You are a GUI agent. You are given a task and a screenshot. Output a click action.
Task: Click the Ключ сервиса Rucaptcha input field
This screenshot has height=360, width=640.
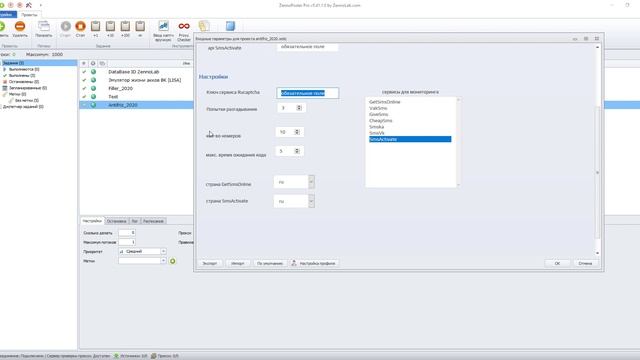(x=307, y=93)
